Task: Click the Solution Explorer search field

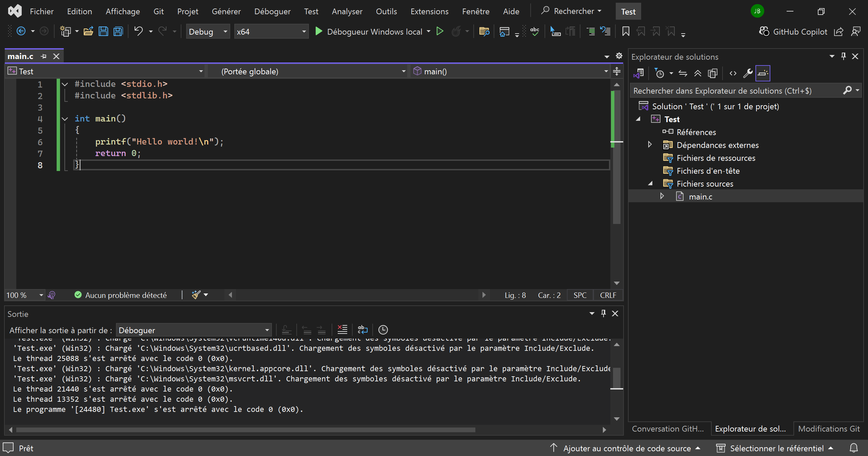Action: [736, 91]
